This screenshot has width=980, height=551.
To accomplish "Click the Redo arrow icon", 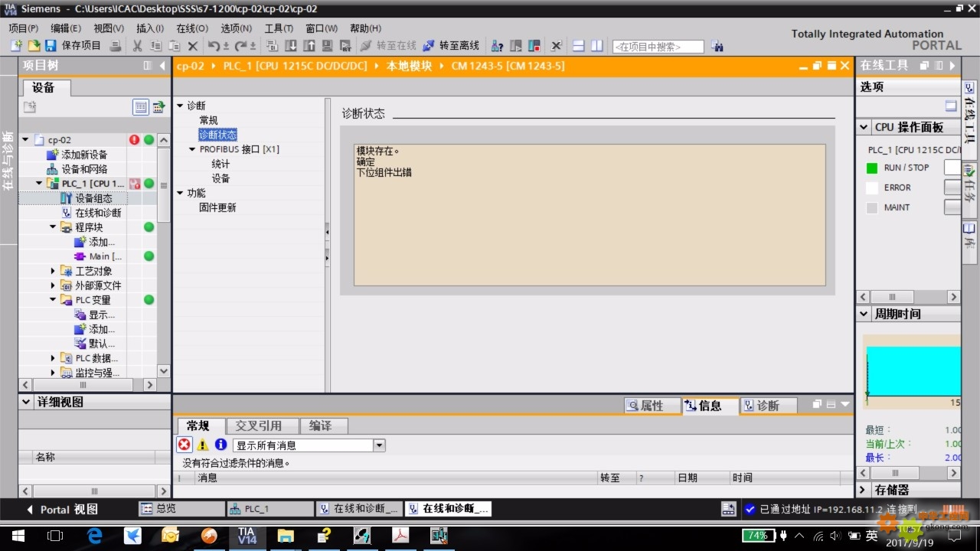I will [x=241, y=46].
